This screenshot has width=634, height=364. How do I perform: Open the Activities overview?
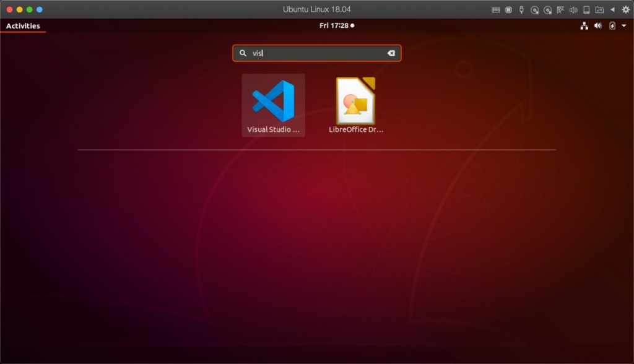click(x=22, y=25)
